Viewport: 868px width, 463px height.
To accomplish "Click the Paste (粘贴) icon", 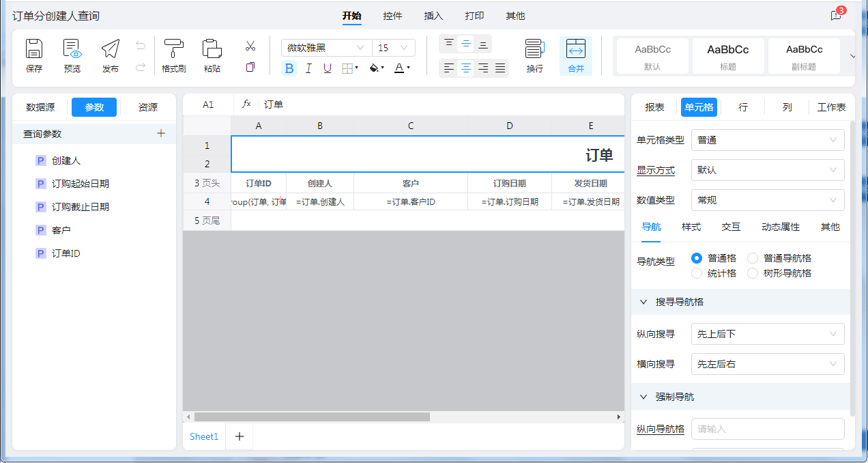I will coord(212,49).
